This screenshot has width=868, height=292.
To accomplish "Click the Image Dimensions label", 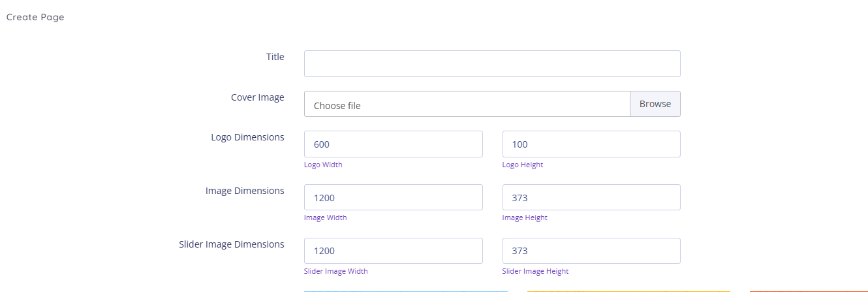I will (245, 191).
